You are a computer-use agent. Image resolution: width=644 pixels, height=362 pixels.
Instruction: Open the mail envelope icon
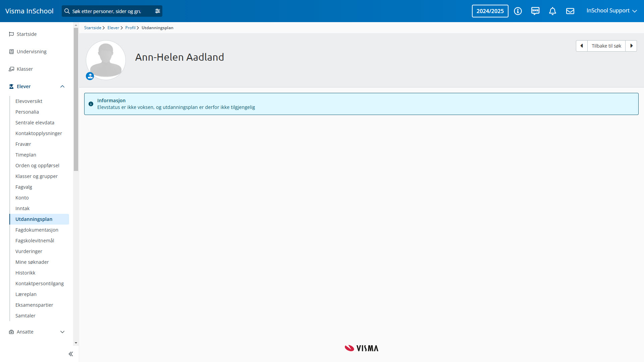click(x=570, y=11)
